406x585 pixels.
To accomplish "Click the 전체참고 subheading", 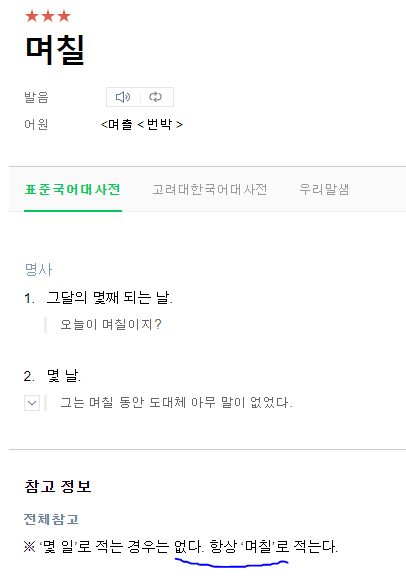I will (51, 519).
